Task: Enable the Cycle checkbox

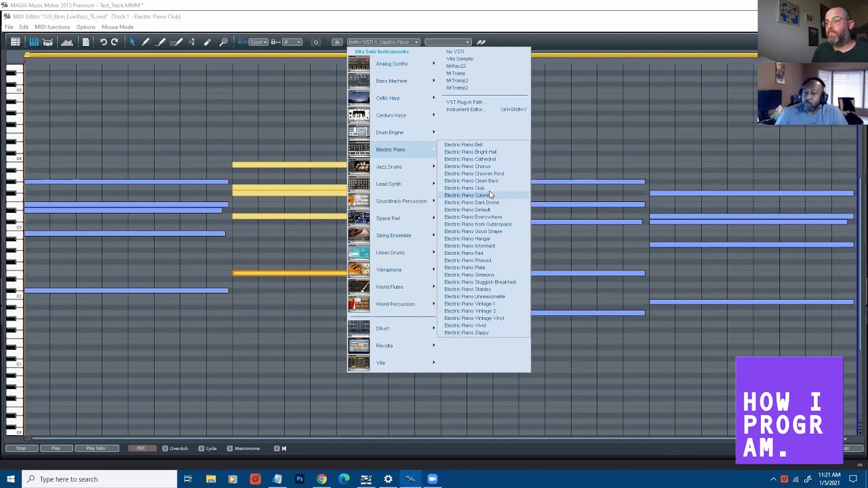Action: click(201, 448)
